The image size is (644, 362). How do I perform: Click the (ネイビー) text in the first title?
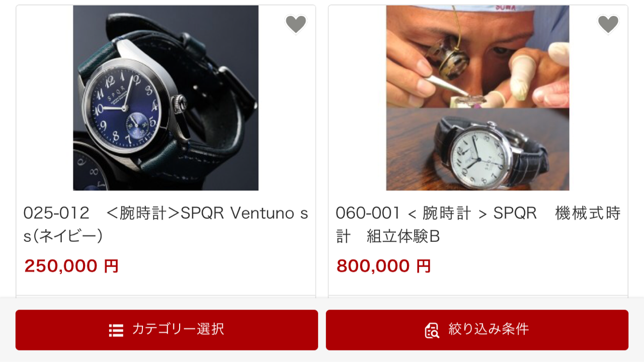point(63,236)
